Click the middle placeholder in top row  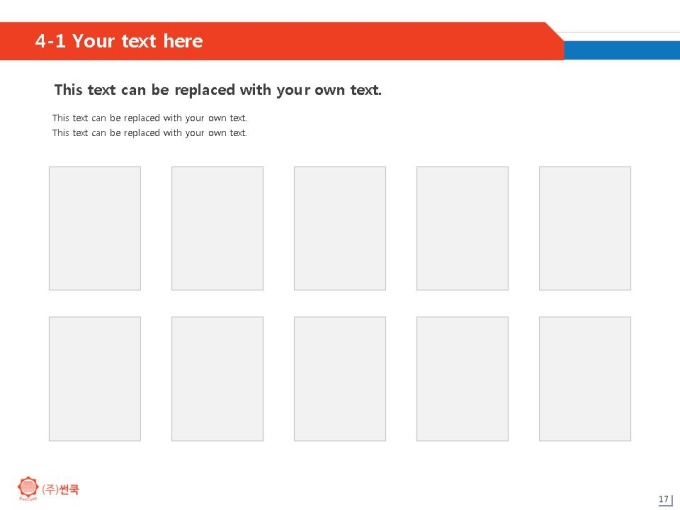coord(340,228)
